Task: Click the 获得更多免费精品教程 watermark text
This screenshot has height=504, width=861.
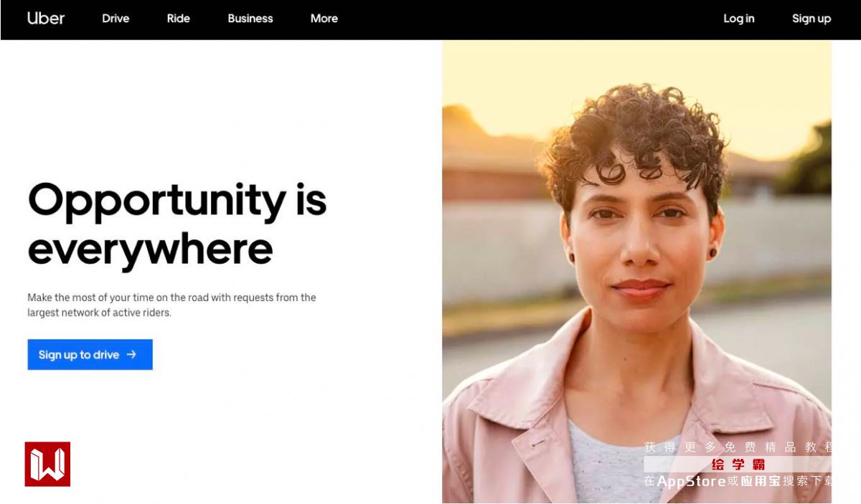Action: [x=738, y=447]
